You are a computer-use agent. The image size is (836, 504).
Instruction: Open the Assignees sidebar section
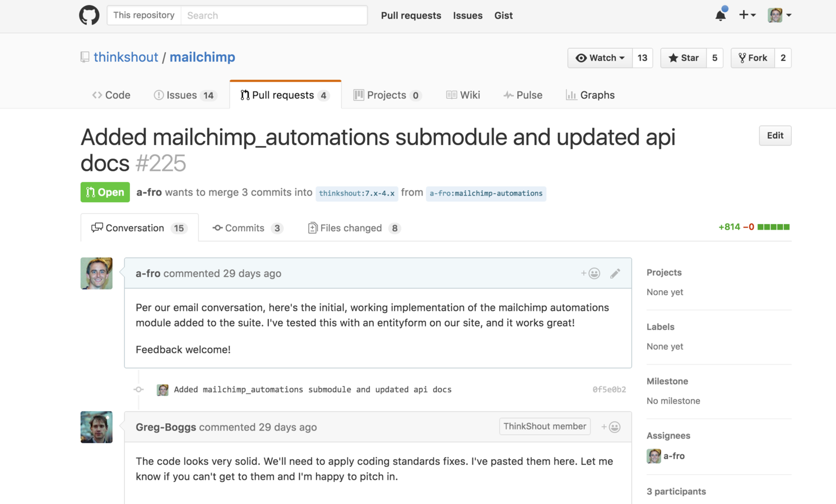coord(668,436)
